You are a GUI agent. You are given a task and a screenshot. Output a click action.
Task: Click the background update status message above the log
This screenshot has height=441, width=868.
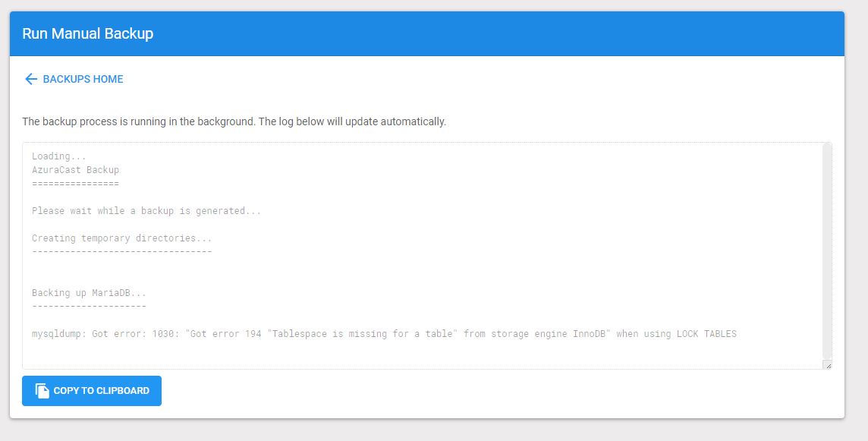point(235,121)
